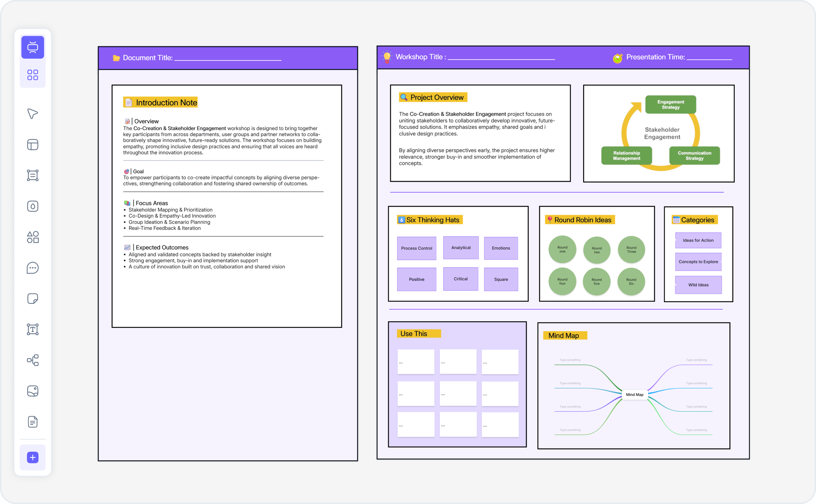Image resolution: width=816 pixels, height=504 pixels.
Task: Click the Communication Strategy green box
Action: [694, 156]
